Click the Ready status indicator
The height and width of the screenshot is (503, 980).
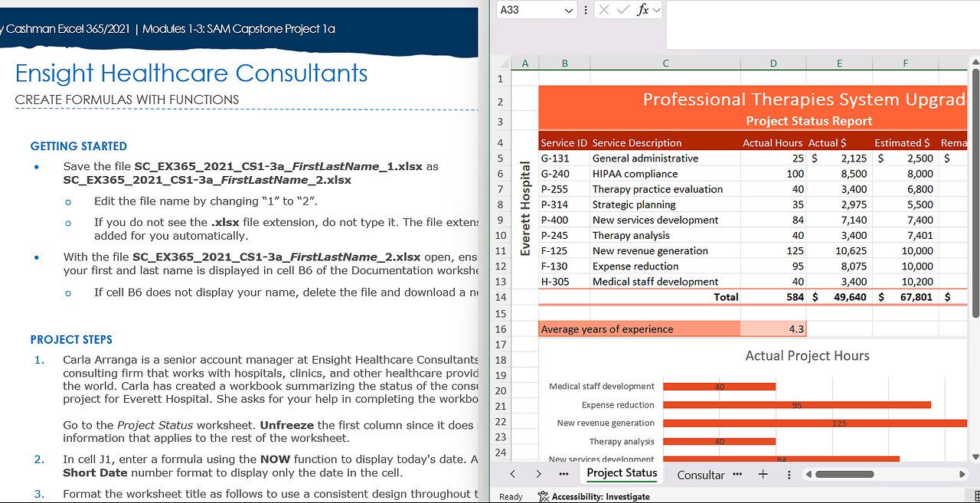point(511,497)
